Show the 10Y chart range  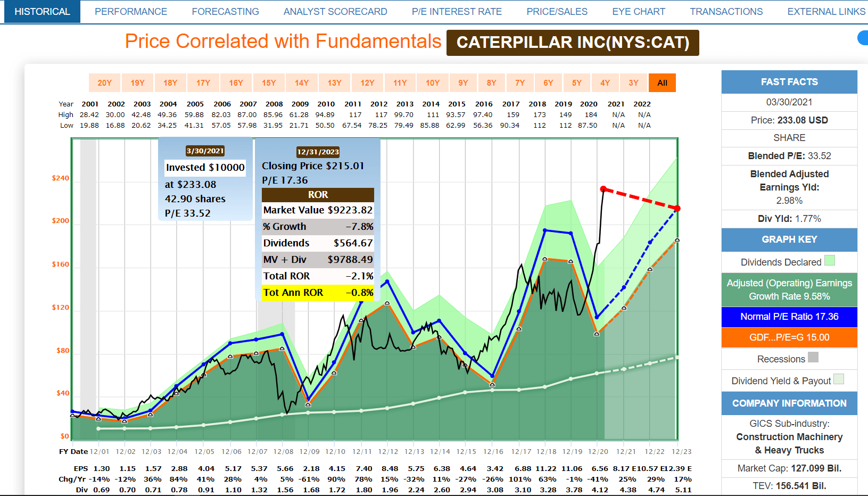tap(433, 83)
